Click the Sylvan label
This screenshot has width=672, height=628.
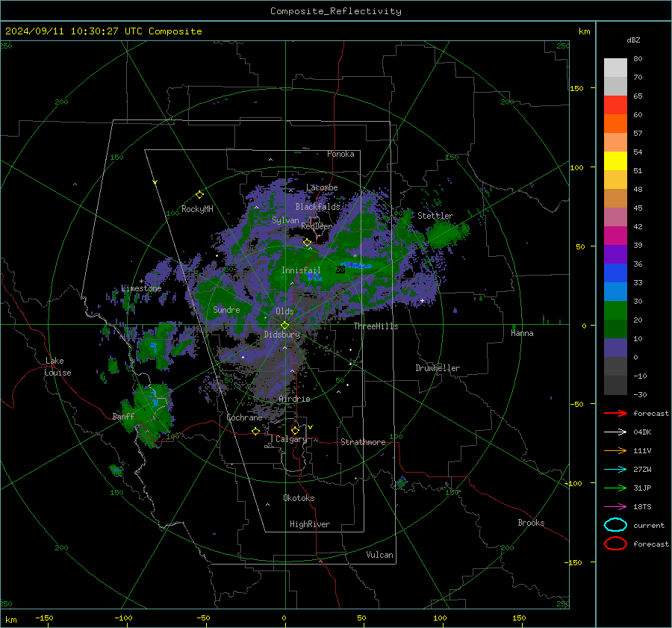(x=285, y=220)
